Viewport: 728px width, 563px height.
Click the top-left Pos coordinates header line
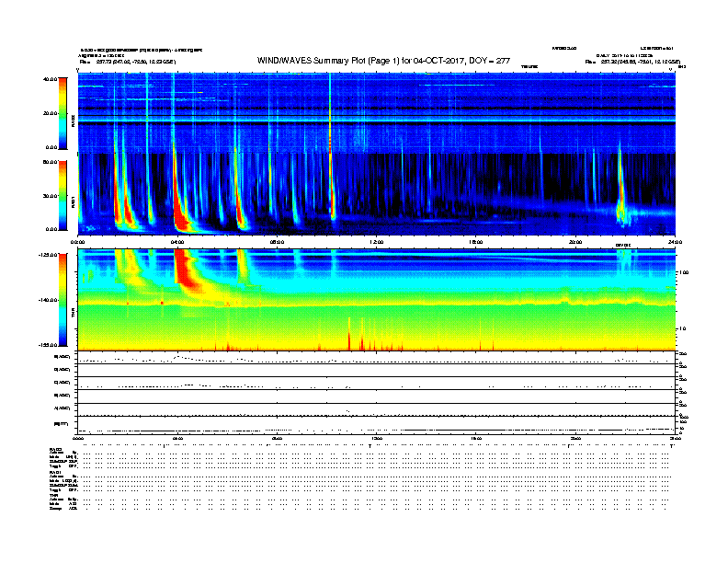click(128, 62)
